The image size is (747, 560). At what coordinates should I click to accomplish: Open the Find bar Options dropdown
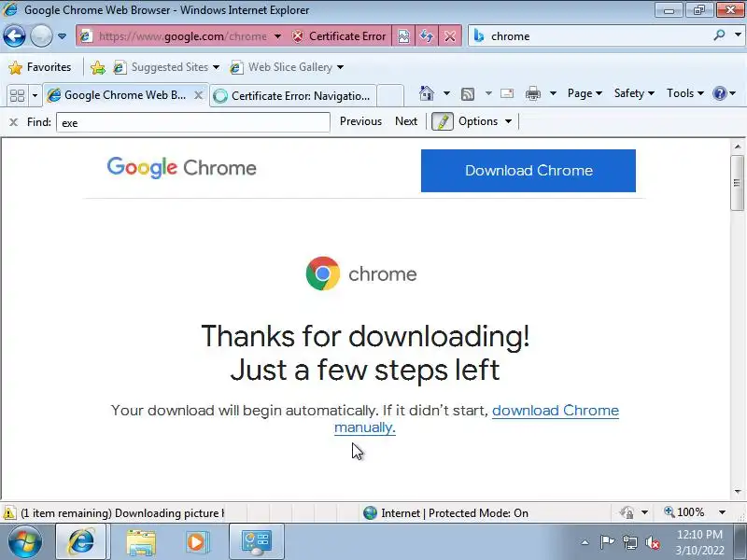click(x=485, y=121)
